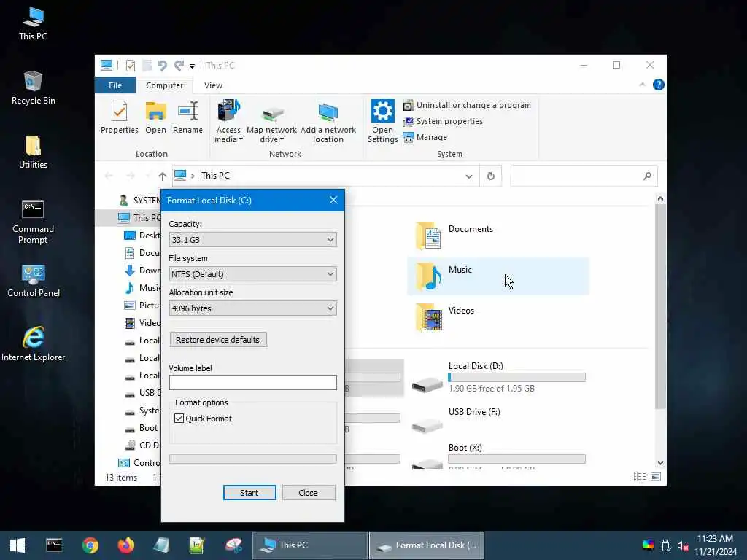Click Manage in the System group
The width and height of the screenshot is (747, 560).
click(x=425, y=137)
